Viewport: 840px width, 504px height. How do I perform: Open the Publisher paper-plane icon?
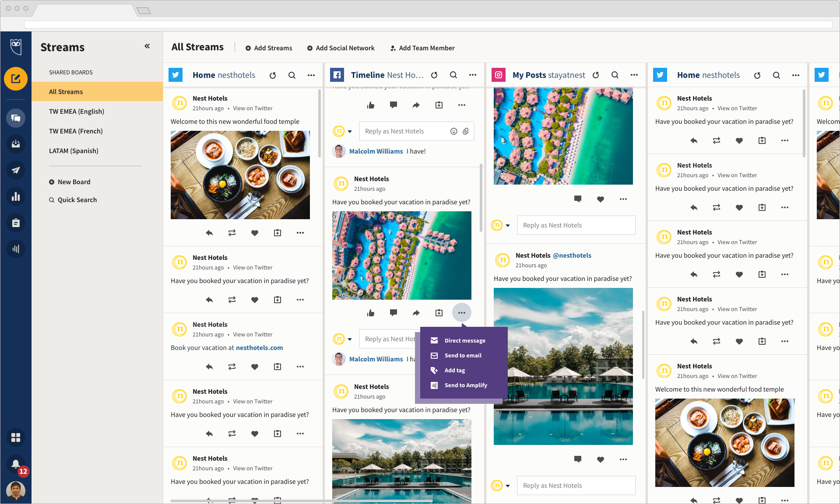click(16, 170)
